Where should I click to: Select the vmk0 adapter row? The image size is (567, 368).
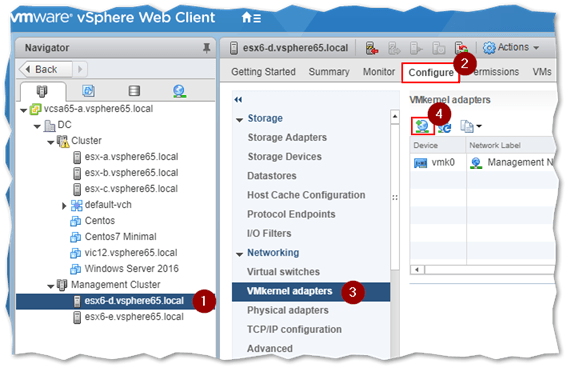point(482,163)
